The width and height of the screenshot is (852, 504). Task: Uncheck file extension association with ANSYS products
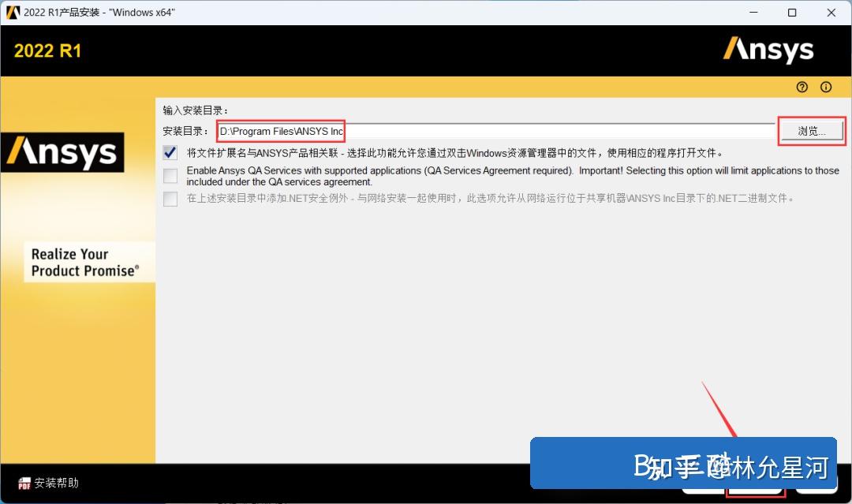coord(170,152)
